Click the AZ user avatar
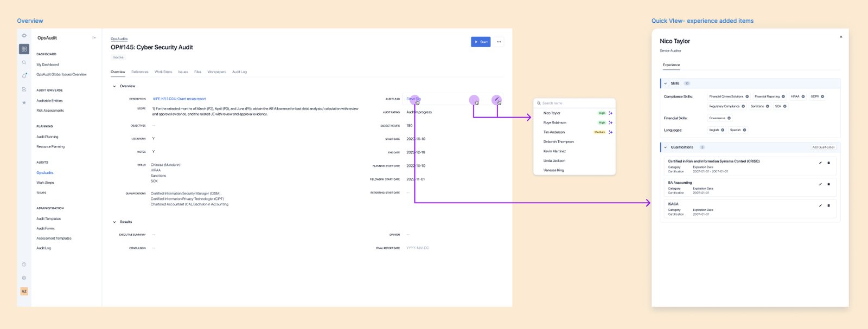Image resolution: width=868 pixels, height=329 pixels. pos(24,291)
